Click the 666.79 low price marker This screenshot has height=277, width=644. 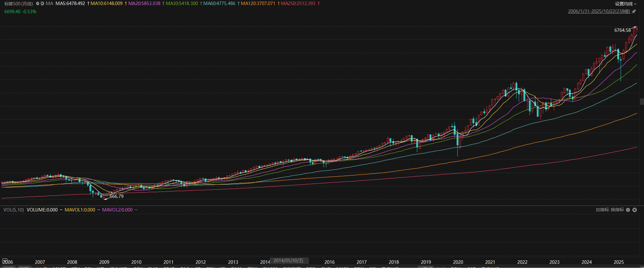click(x=116, y=196)
